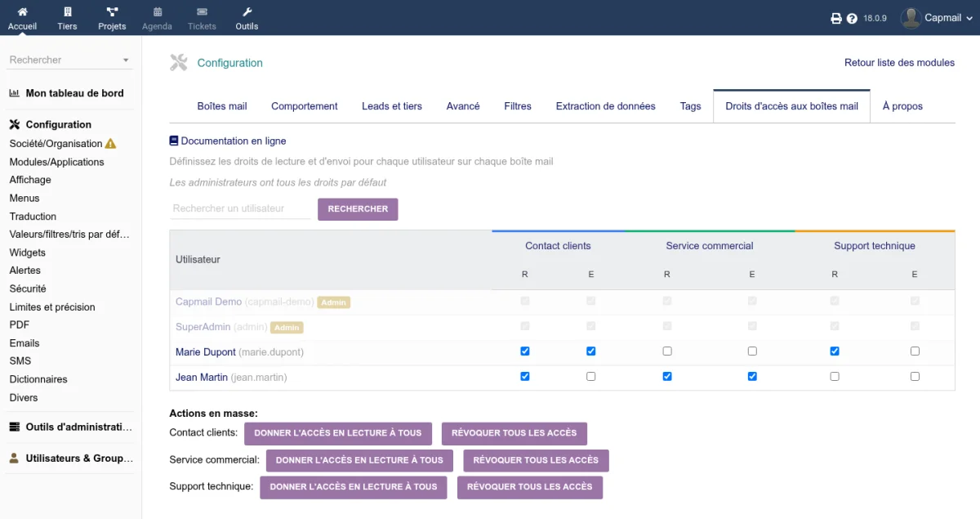This screenshot has height=519, width=980.
Task: Open the Modules/Applications sidebar entry
Action: coord(57,162)
